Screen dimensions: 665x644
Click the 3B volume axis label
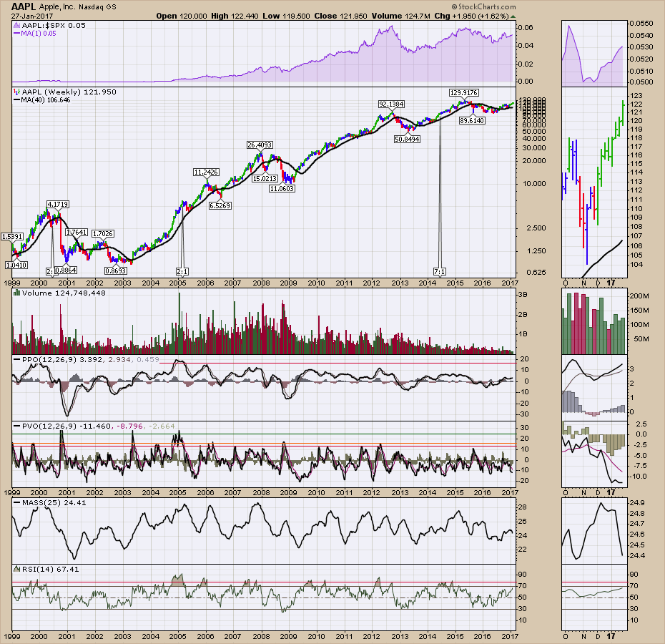523,294
